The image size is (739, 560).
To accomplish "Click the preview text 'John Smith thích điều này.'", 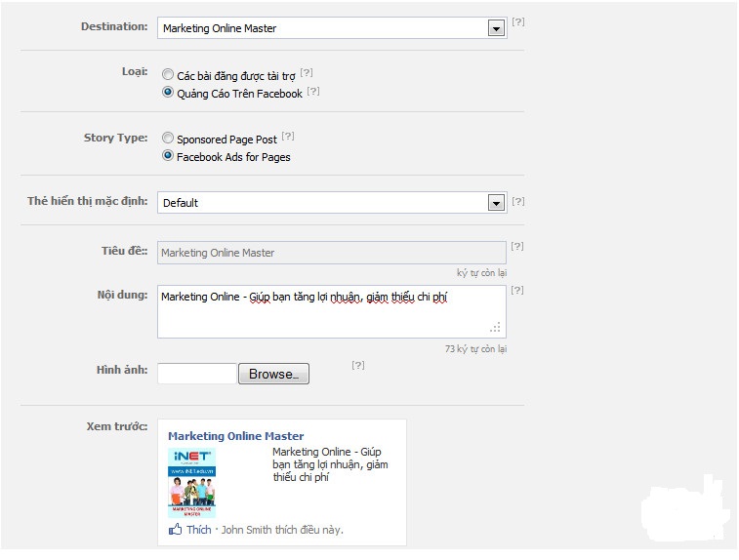I will (x=282, y=530).
